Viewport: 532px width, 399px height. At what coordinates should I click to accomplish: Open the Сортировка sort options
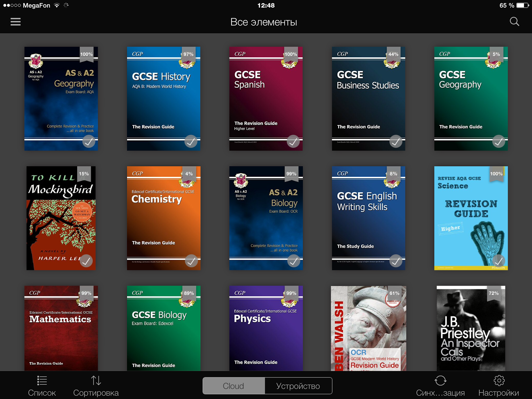(96, 386)
